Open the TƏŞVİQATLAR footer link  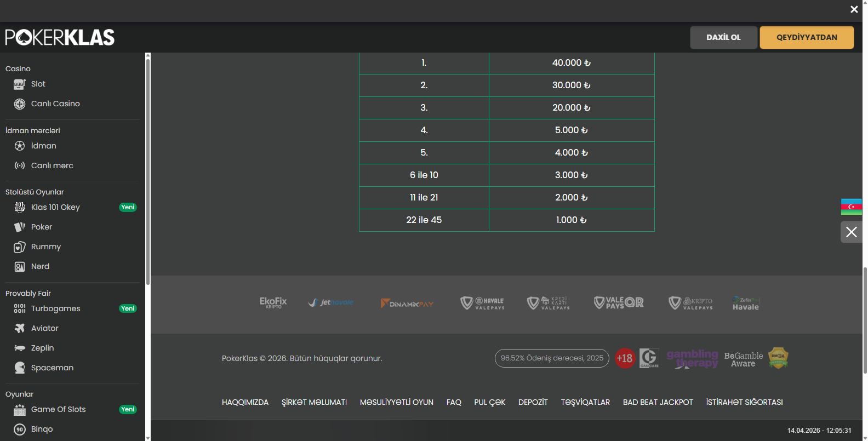585,402
